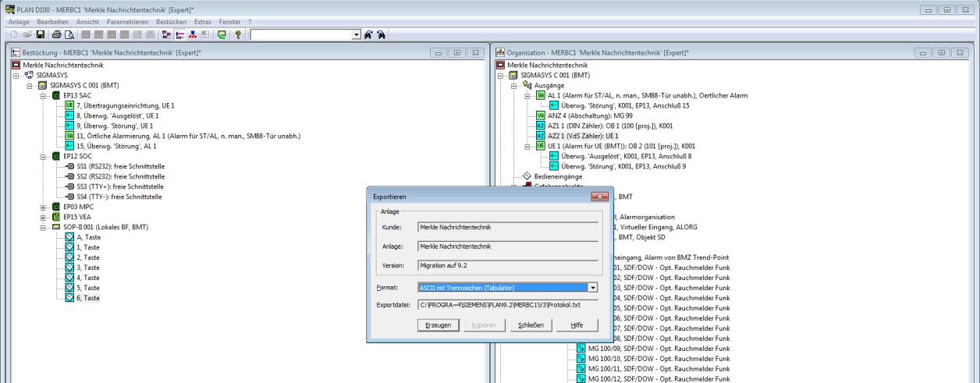Click the key icon of 'A, Taste'
The width and height of the screenshot is (980, 383).
(x=69, y=237)
